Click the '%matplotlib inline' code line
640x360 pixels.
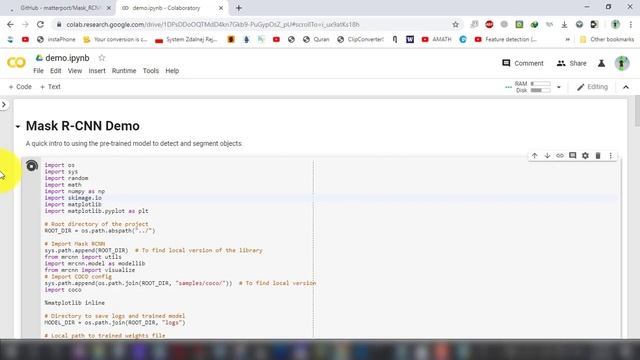point(75,303)
